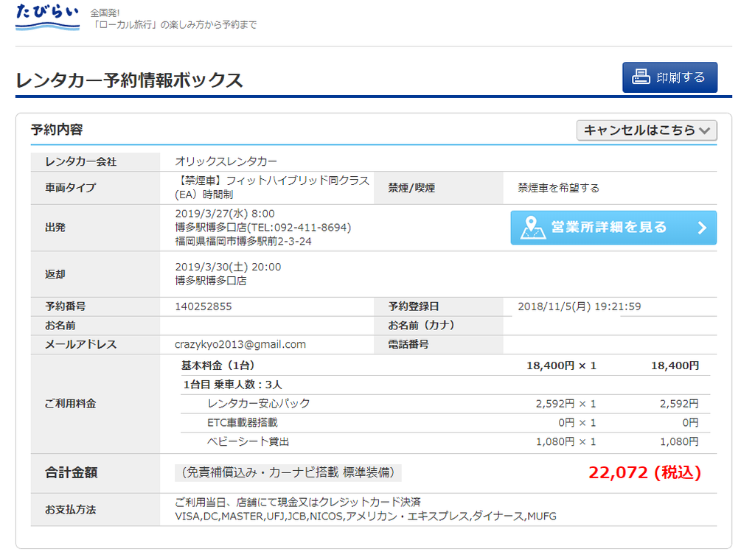The image size is (755, 560).
Task: Click the 返却 row label
Action: point(55,274)
